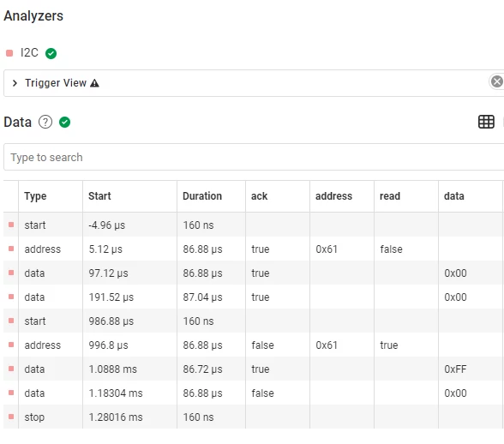Select the stop row at 1.28016 ms
504x444 pixels.
coord(254,417)
